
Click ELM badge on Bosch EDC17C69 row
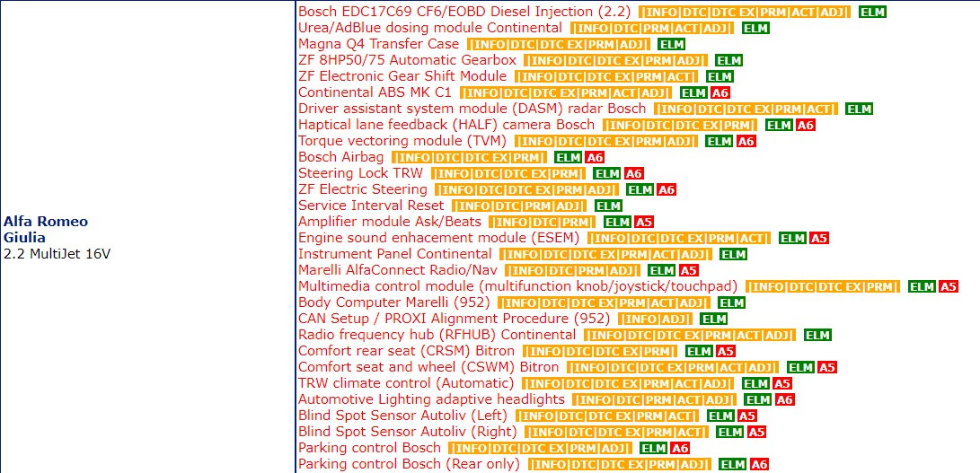point(872,12)
